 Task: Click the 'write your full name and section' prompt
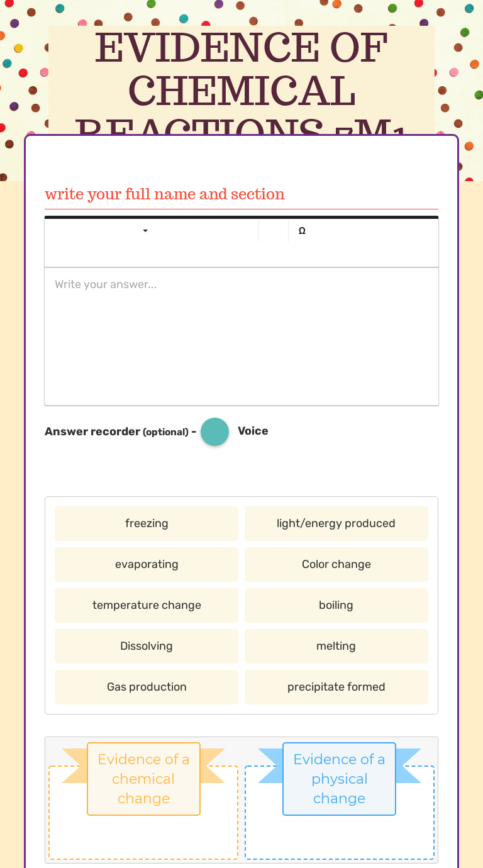[165, 194]
